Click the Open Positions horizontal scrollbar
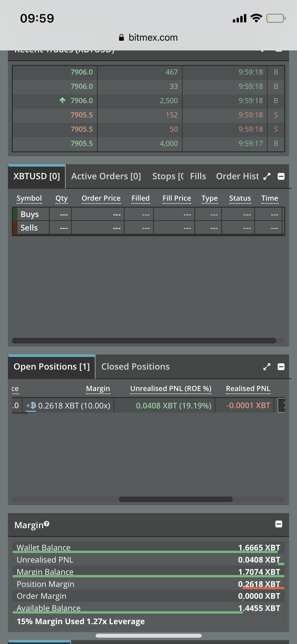 coord(176,499)
